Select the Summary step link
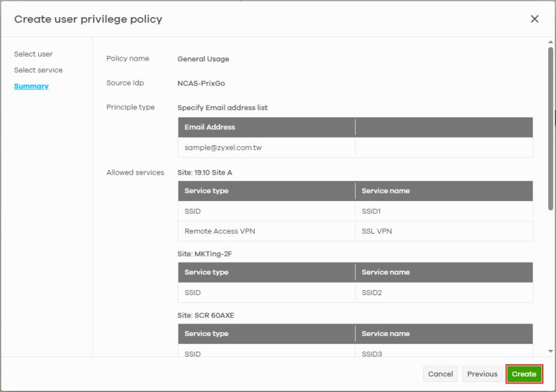 [x=31, y=86]
